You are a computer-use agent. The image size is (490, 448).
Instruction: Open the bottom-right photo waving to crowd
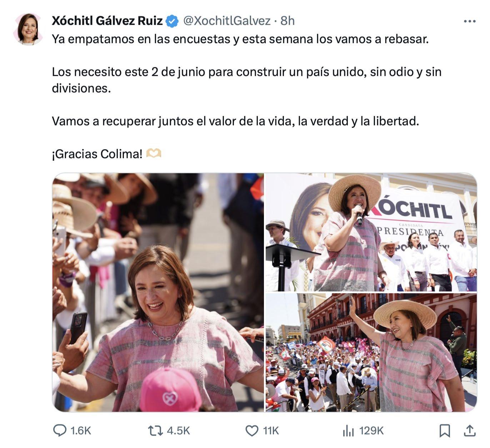pos(371,353)
